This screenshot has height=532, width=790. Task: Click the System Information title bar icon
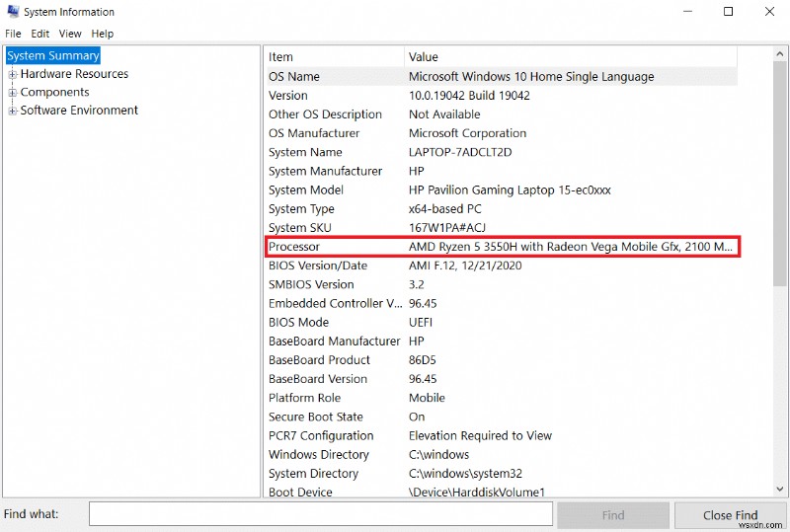(x=13, y=11)
